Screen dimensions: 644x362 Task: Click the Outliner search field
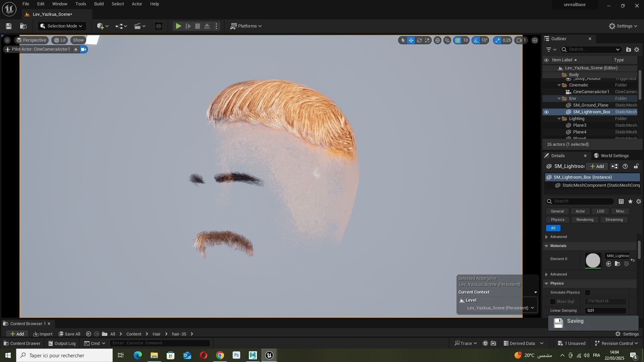[590, 50]
